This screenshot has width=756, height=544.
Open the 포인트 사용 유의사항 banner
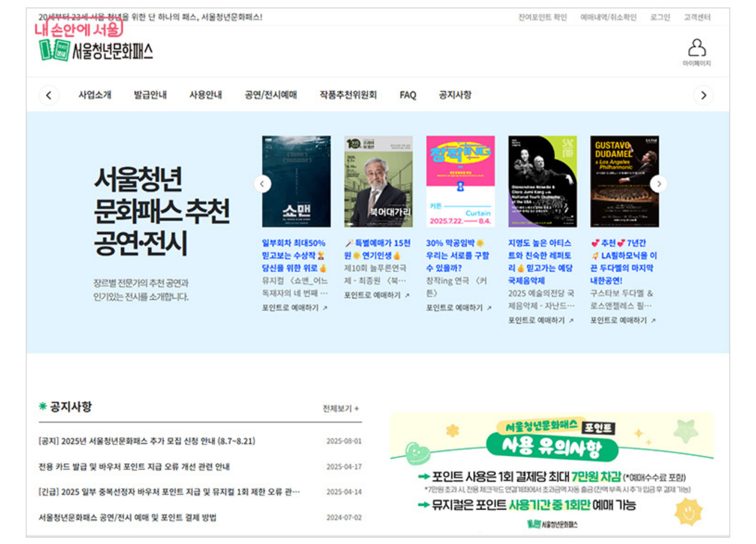tap(552, 472)
